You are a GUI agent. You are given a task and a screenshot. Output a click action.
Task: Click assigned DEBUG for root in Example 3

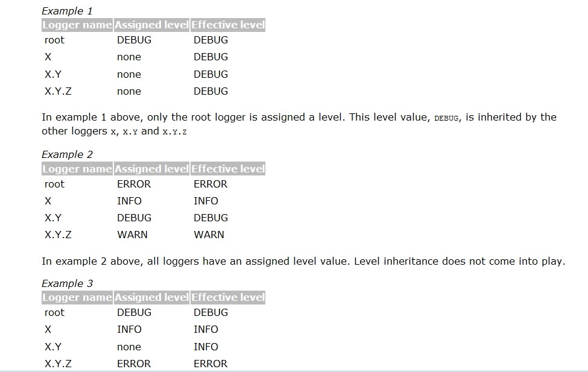(134, 313)
